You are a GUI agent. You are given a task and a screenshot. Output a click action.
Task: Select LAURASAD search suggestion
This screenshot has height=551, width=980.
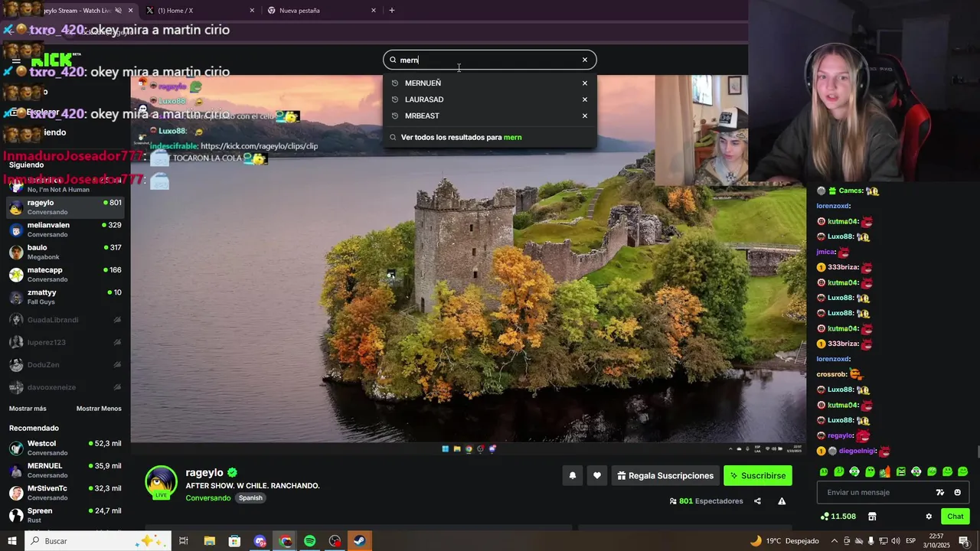coord(424,99)
